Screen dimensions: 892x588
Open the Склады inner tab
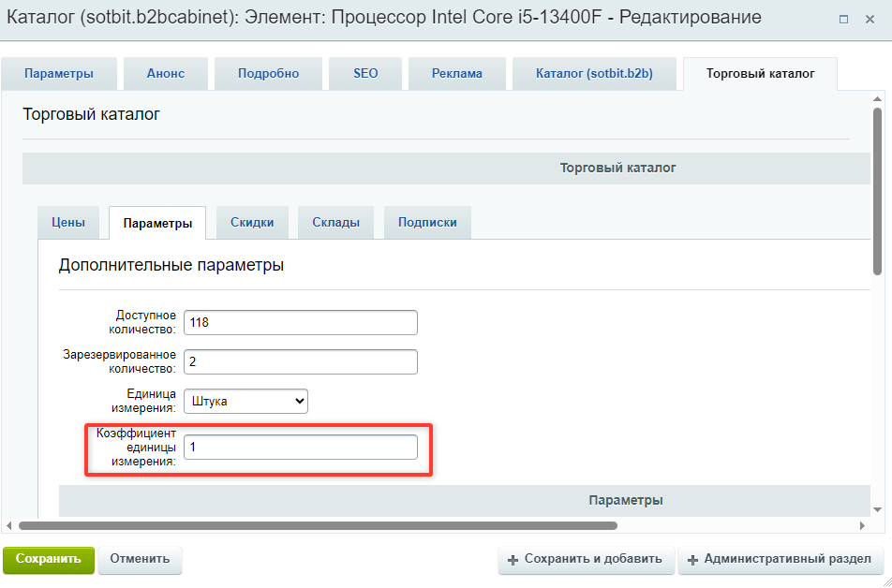point(335,222)
